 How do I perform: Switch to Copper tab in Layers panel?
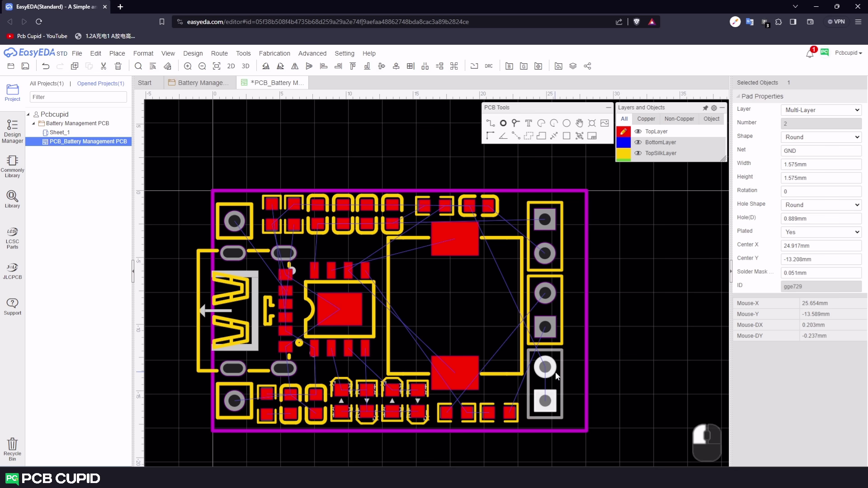[x=646, y=119]
